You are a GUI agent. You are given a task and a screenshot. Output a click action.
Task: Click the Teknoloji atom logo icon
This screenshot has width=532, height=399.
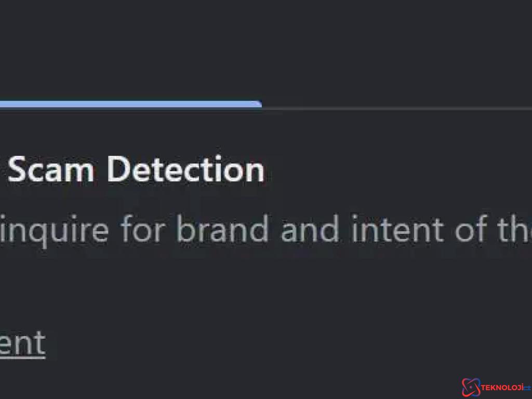[471, 388]
